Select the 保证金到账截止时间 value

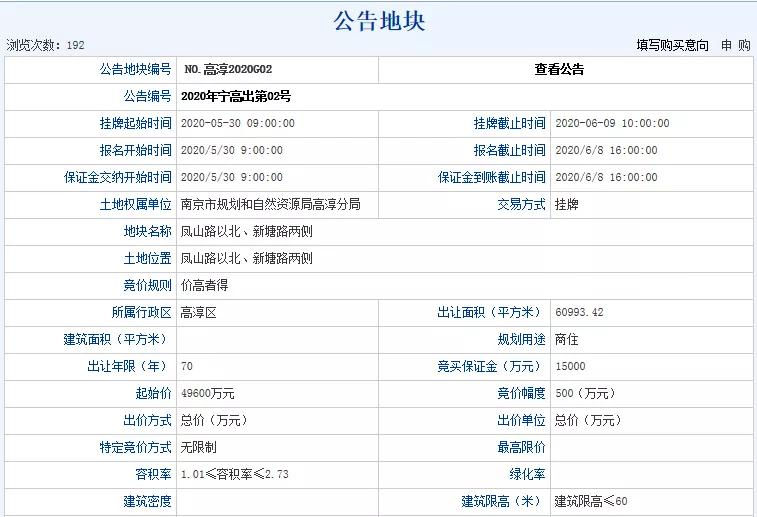pos(606,178)
